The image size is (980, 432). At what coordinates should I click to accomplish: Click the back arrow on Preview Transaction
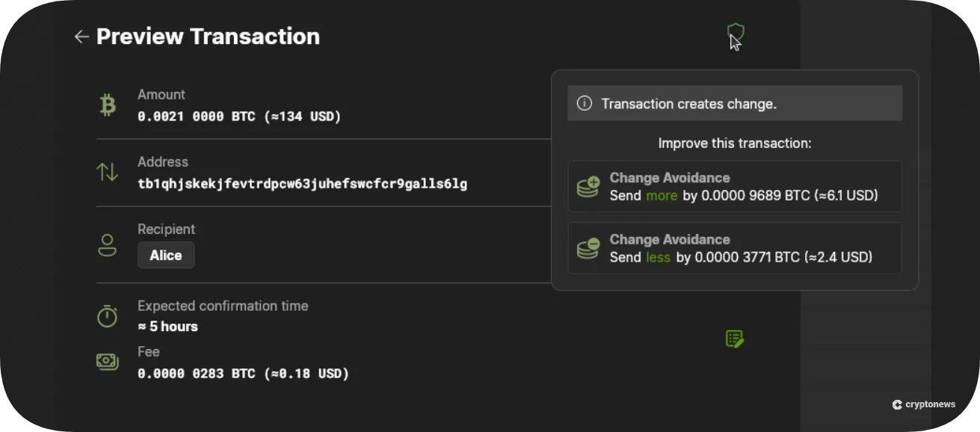click(81, 37)
